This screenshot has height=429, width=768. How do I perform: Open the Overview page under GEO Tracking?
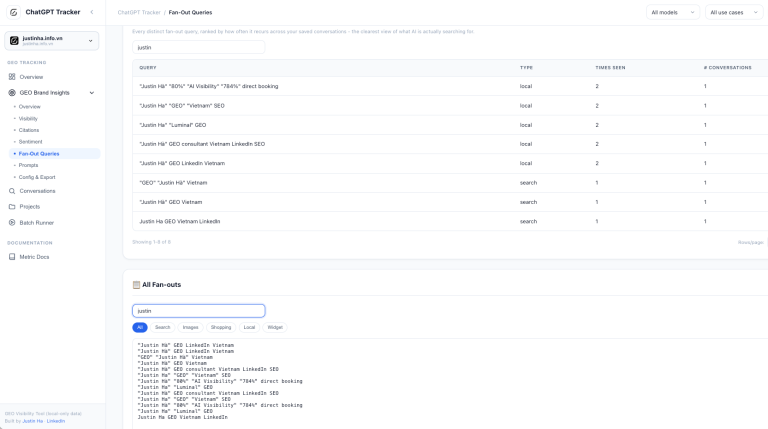pyautogui.click(x=31, y=77)
